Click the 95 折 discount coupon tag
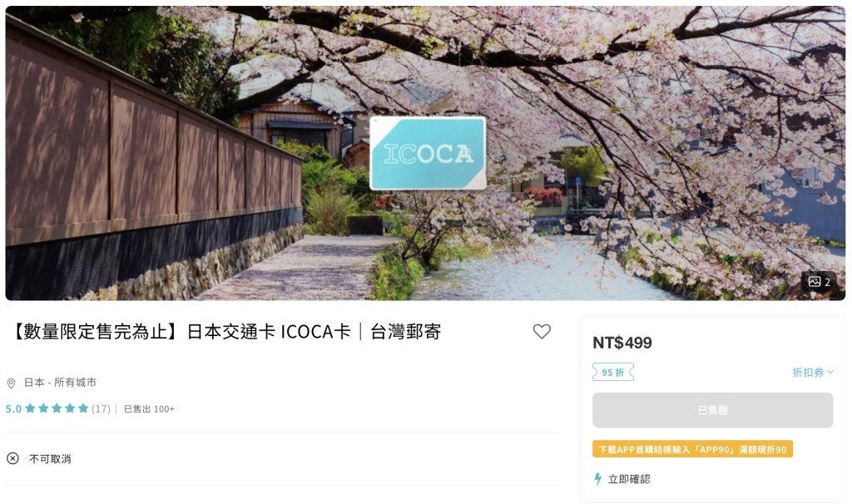The width and height of the screenshot is (852, 504). point(613,372)
